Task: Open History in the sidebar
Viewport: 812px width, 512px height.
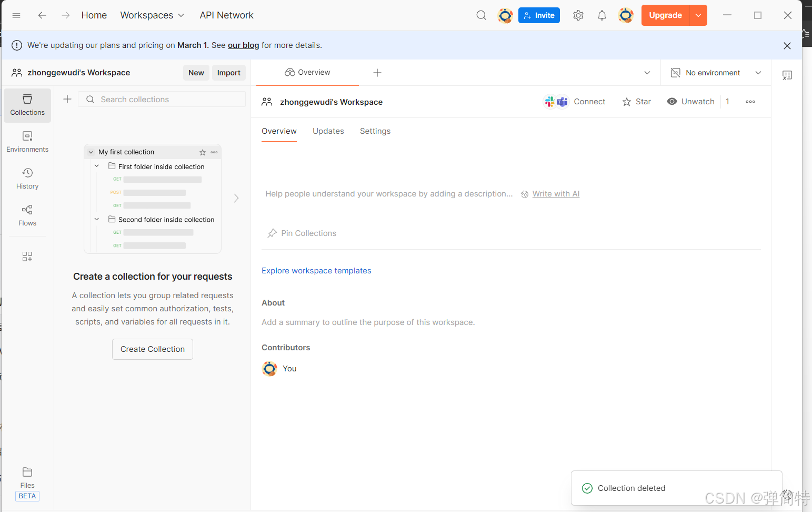Action: [x=27, y=179]
